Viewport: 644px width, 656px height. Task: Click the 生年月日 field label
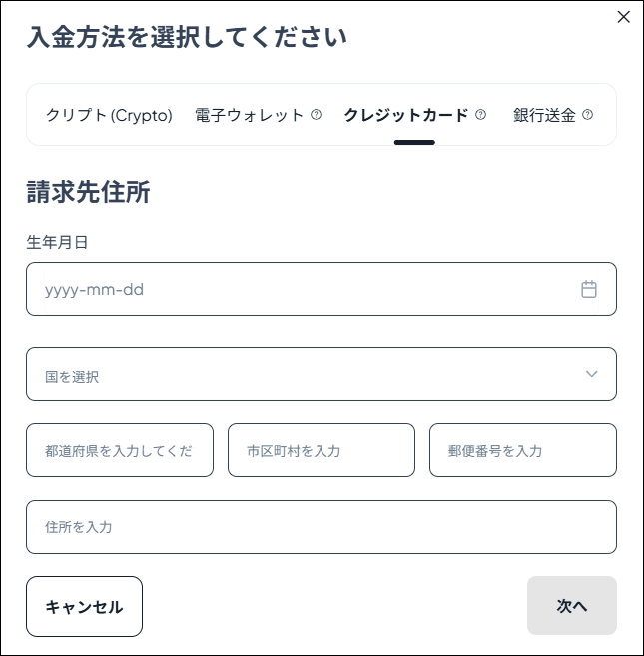pos(58,242)
